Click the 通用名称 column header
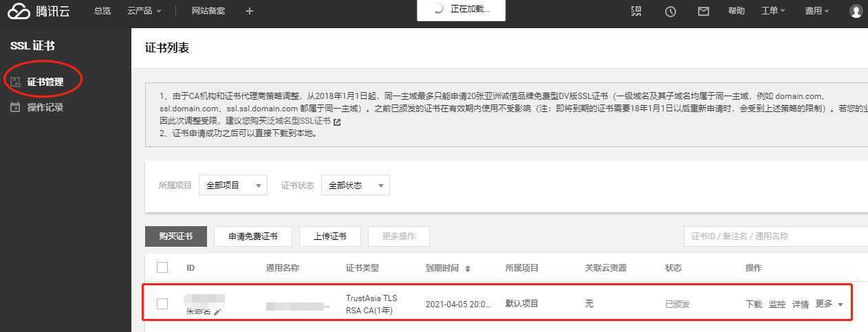The image size is (868, 332). tap(283, 268)
